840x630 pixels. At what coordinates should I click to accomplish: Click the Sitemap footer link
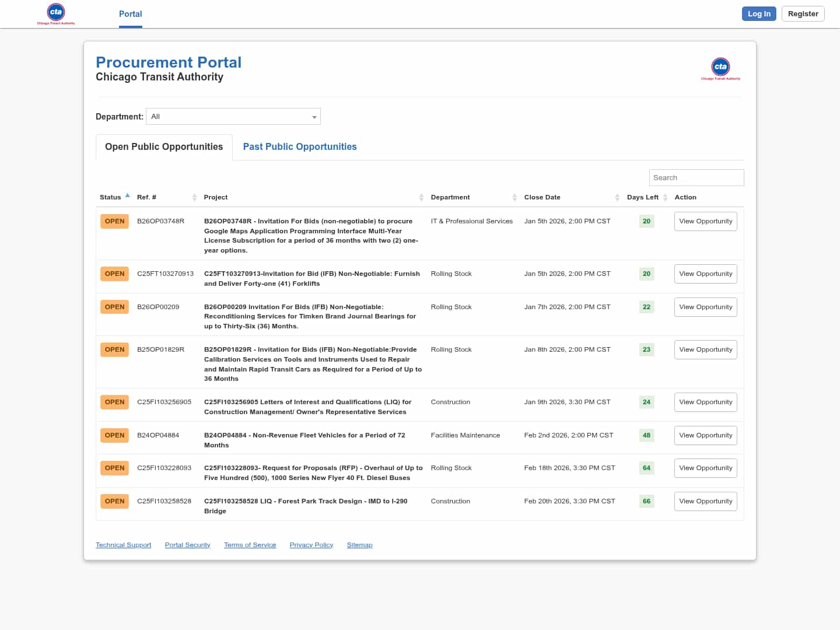(x=359, y=545)
